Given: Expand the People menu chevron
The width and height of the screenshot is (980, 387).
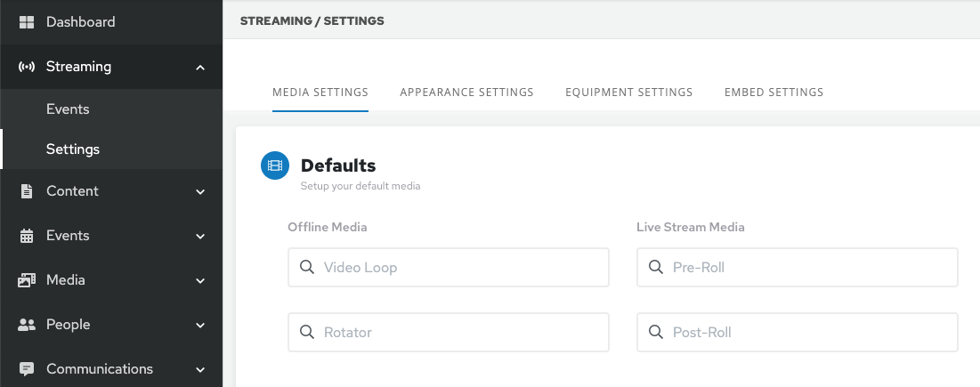Looking at the screenshot, I should tap(200, 326).
